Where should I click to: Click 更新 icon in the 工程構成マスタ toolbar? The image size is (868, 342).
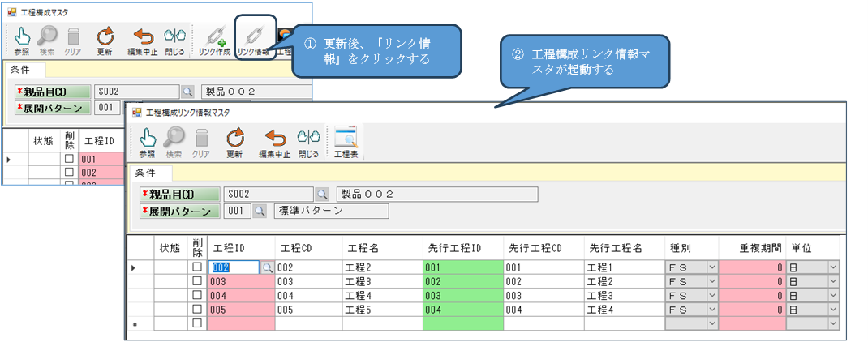point(105,39)
